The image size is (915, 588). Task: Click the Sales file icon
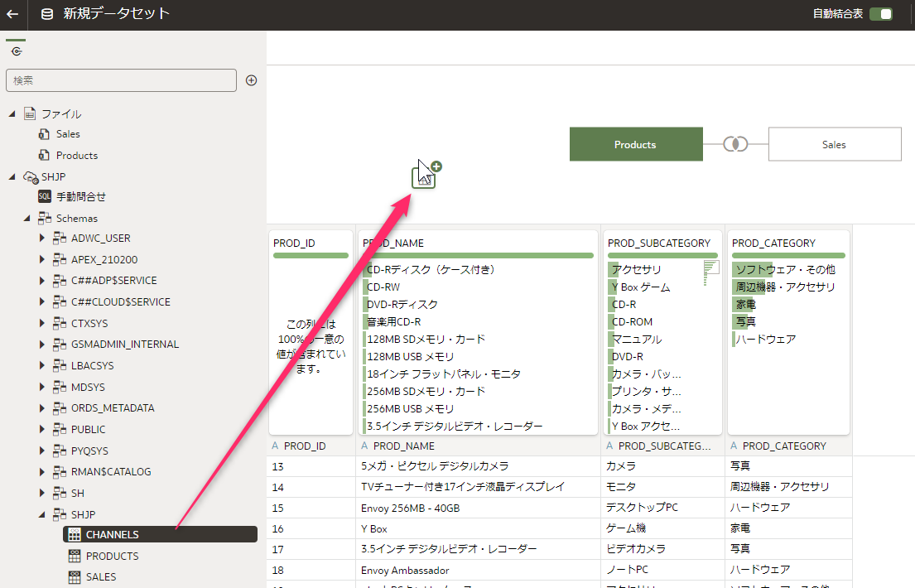point(44,134)
